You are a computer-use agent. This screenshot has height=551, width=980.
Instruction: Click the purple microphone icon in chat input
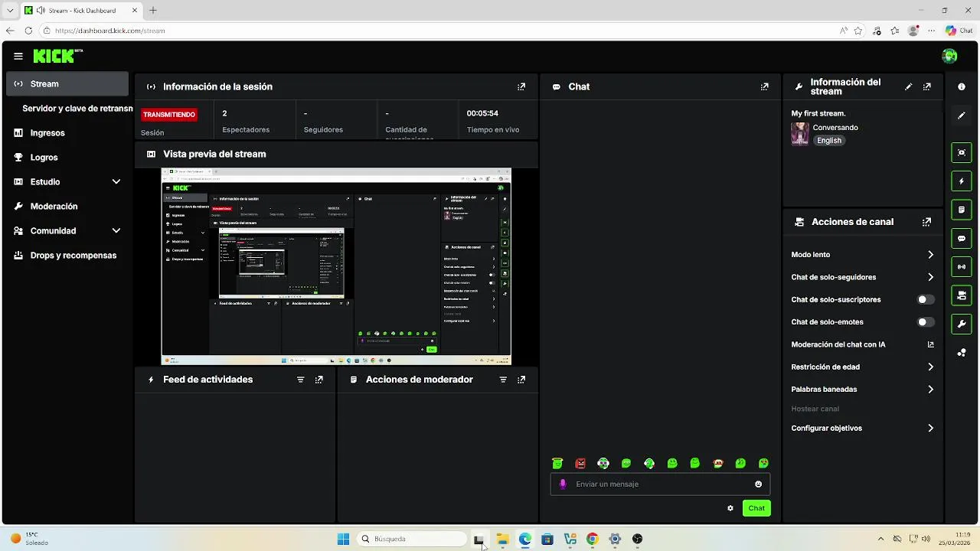pos(563,484)
